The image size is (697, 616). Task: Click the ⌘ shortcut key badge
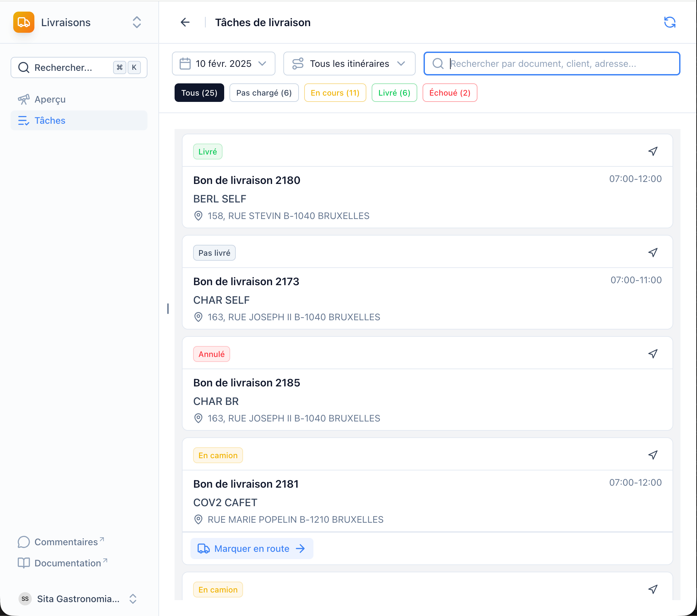click(120, 67)
